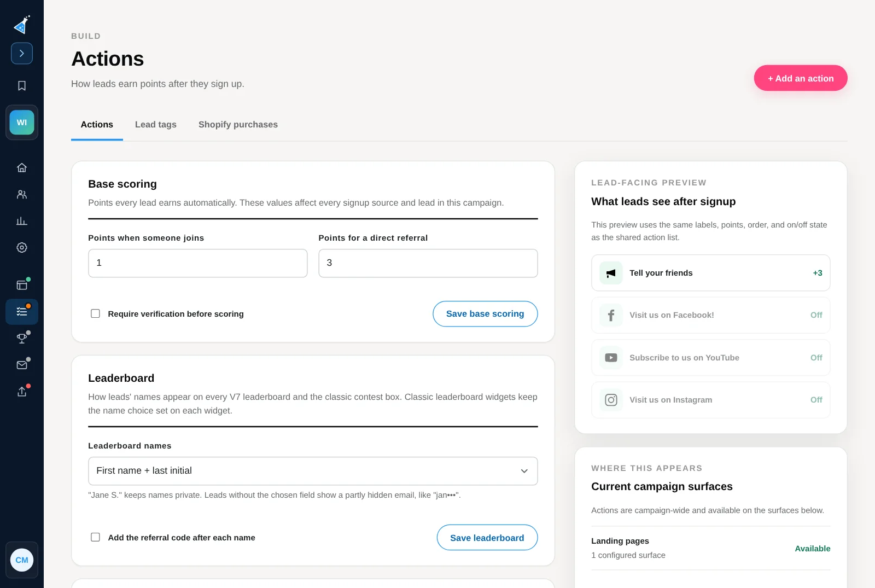Viewport: 875px width, 588px height.
Task: Check Add the referral code after each name
Action: click(x=95, y=537)
